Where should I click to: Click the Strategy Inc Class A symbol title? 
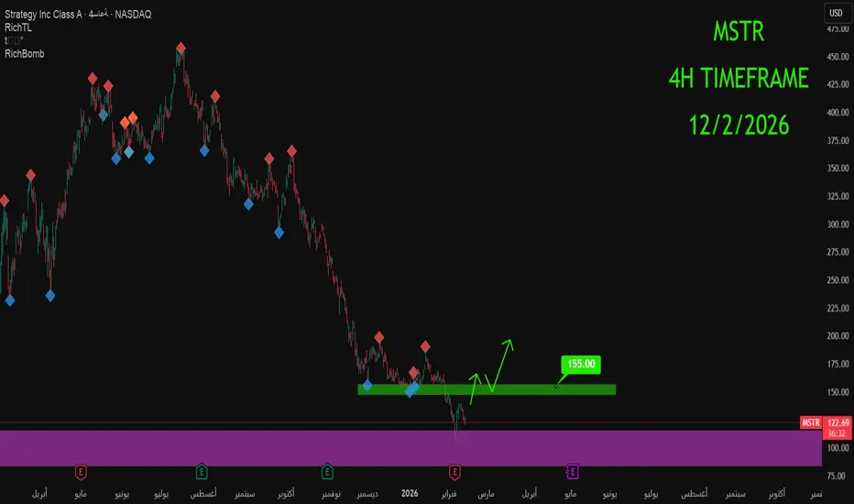tap(44, 15)
